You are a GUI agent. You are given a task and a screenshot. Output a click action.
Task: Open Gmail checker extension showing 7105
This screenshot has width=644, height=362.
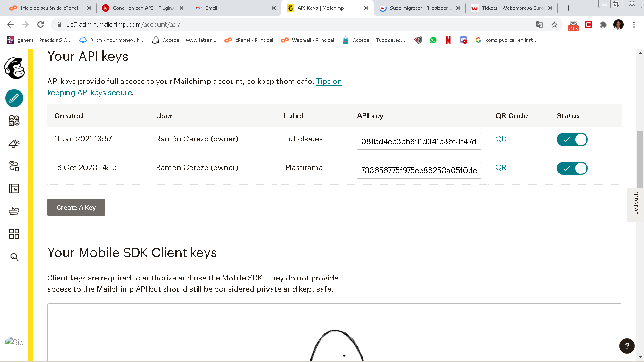573,25
